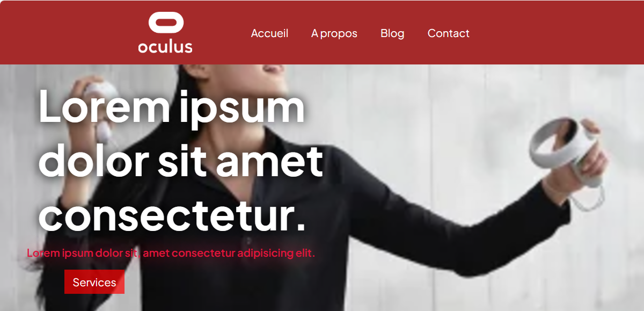The image size is (644, 311).
Task: Open the Blog navigation link
Action: click(x=392, y=33)
